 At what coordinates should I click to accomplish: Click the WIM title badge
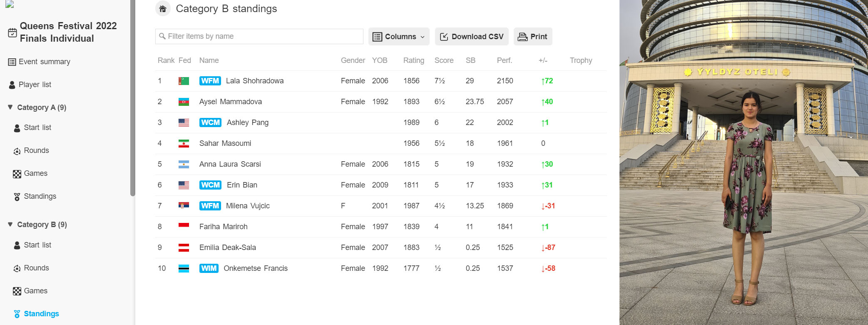209,268
